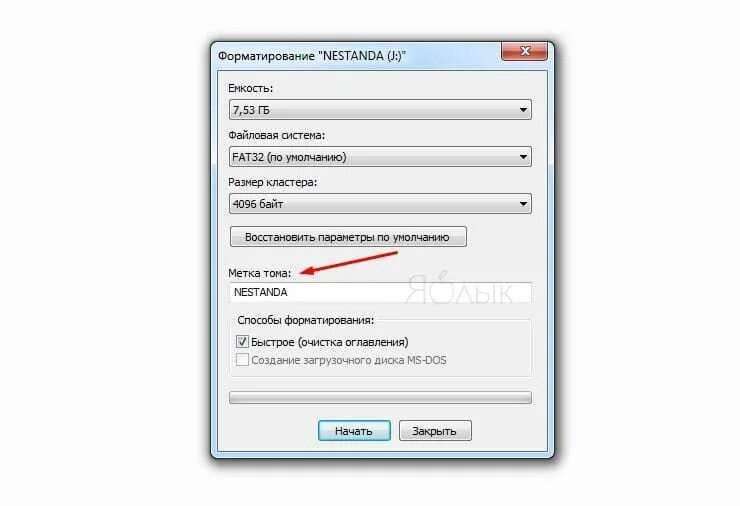740x506 pixels.
Task: Click the arrow of the Файловая система dropdown
Action: (x=523, y=157)
